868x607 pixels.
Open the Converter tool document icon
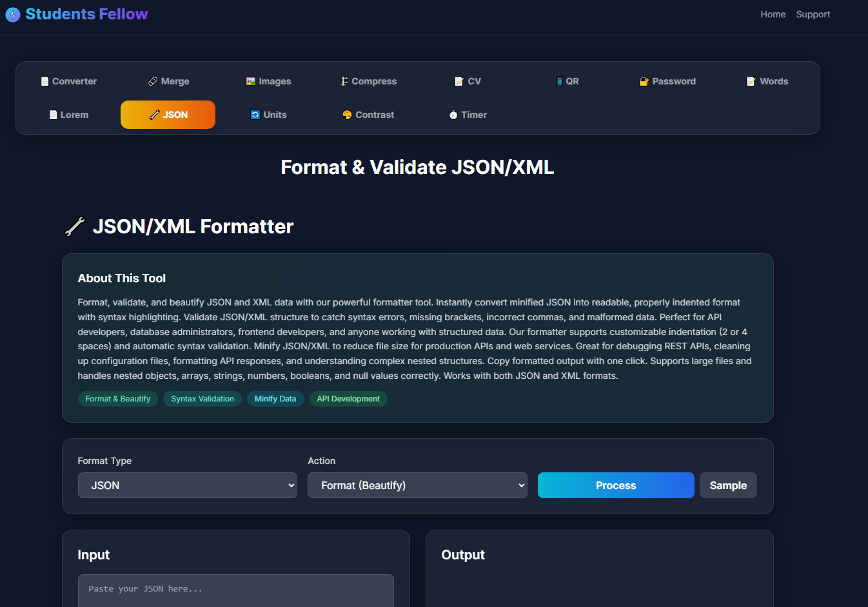(x=44, y=81)
